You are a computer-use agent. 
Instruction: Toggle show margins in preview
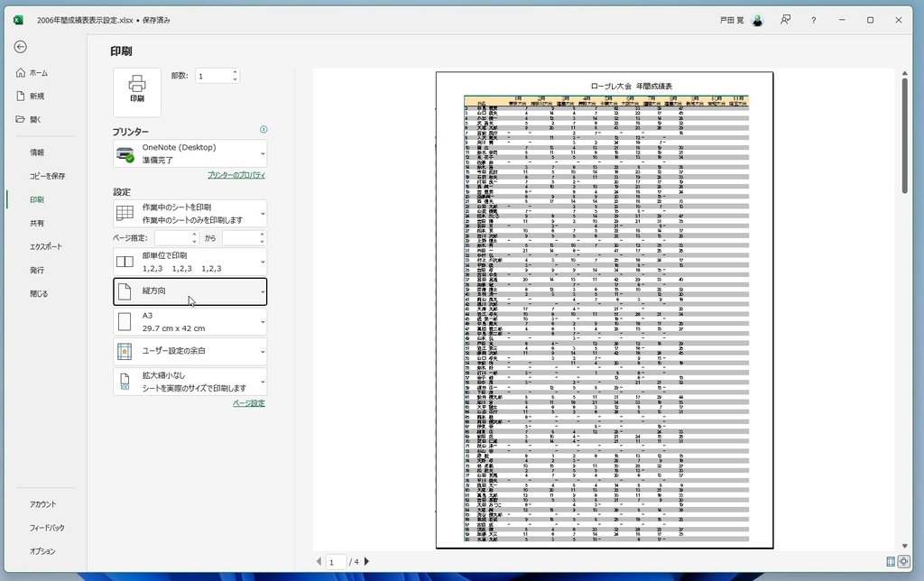click(891, 561)
